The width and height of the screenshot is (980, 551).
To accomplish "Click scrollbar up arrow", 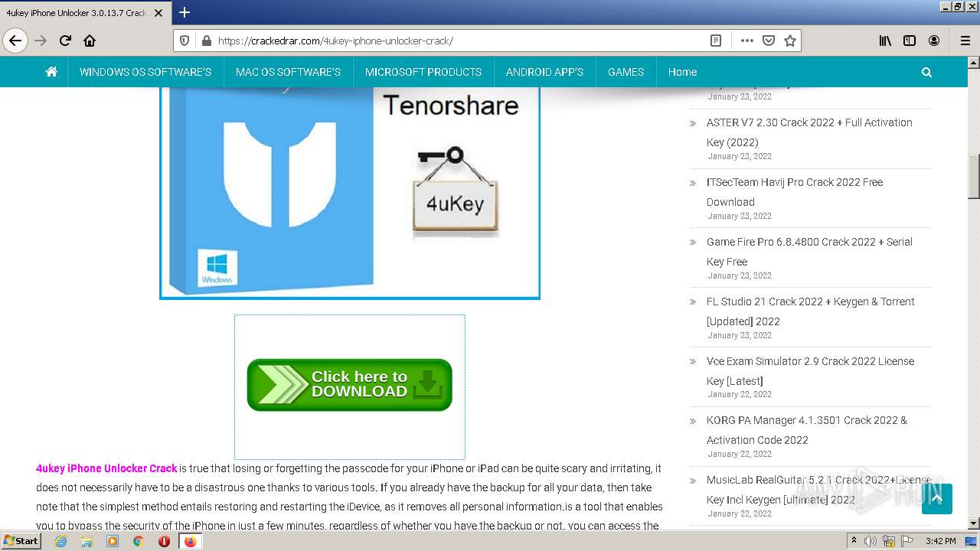I will point(974,63).
